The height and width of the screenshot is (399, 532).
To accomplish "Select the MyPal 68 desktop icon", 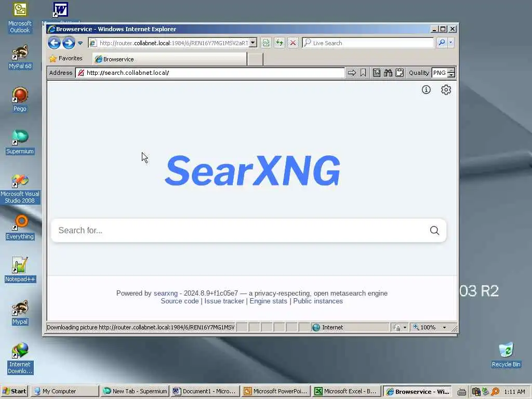I will coord(20,57).
